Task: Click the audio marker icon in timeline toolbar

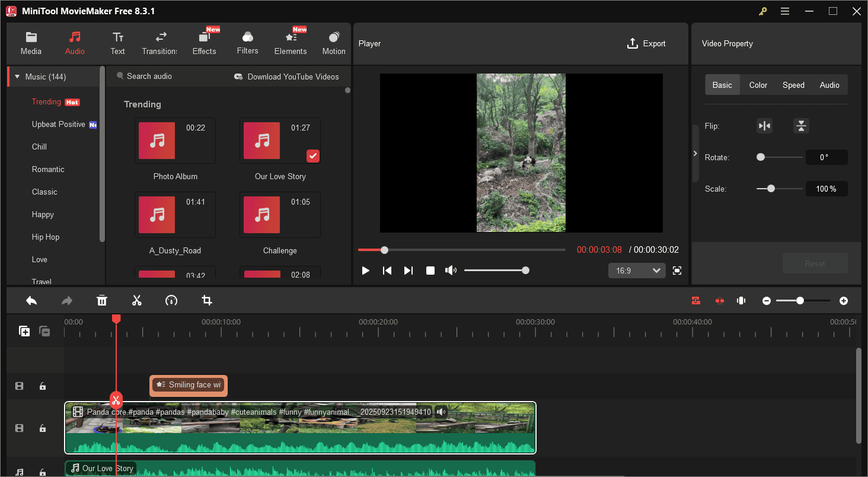Action: click(x=741, y=301)
